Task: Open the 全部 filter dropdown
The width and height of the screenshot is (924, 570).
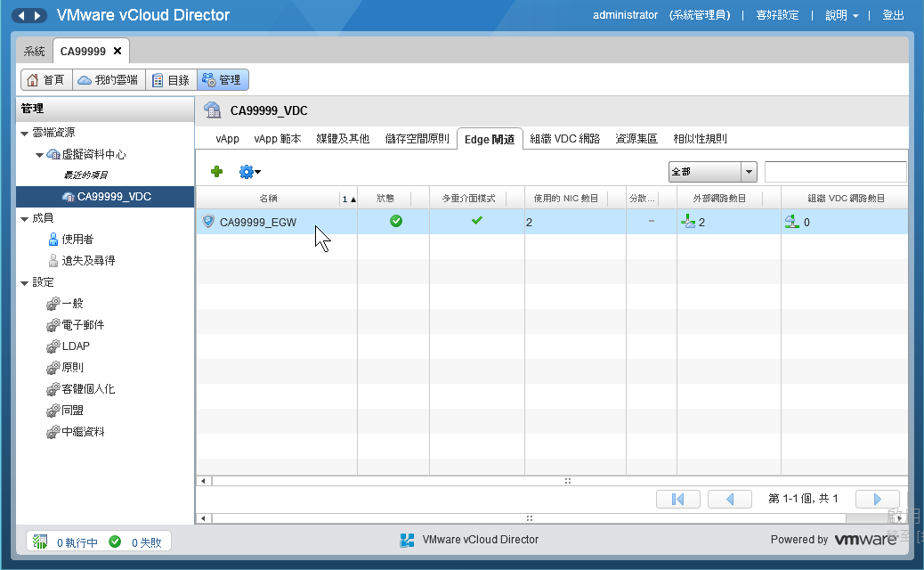Action: 749,172
